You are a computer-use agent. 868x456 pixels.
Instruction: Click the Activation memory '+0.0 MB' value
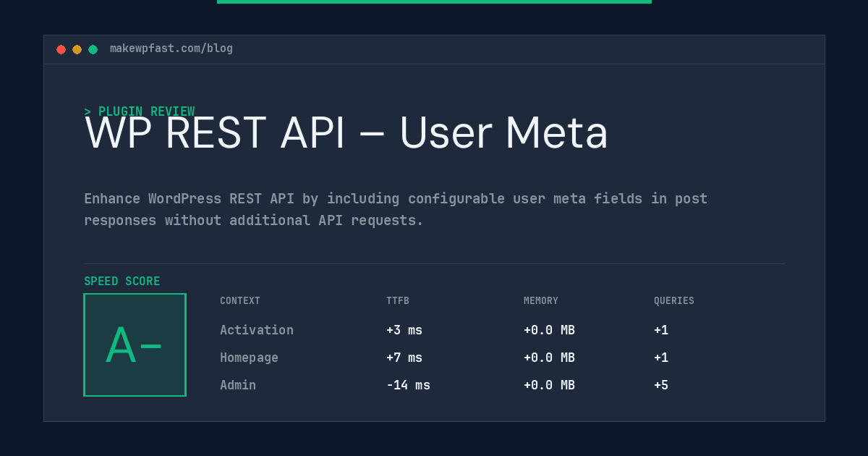point(549,330)
